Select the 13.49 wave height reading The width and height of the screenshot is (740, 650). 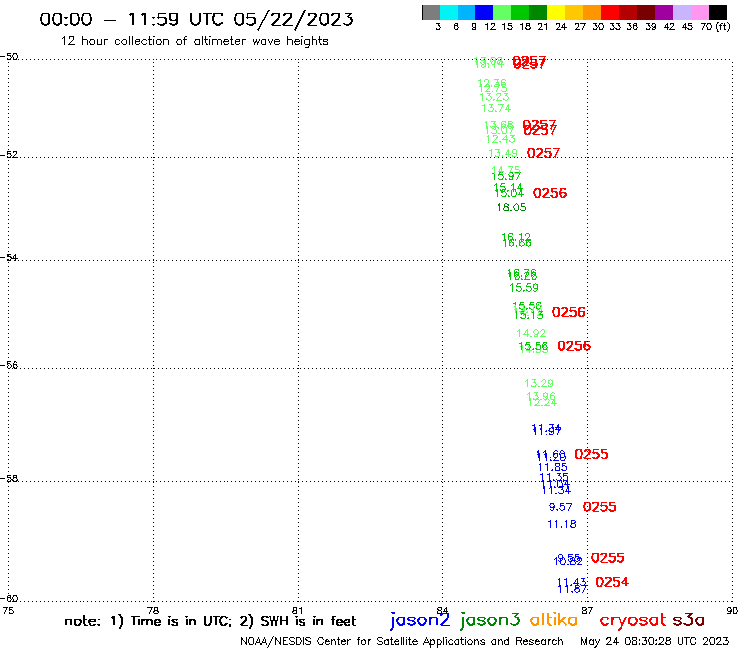click(503, 153)
